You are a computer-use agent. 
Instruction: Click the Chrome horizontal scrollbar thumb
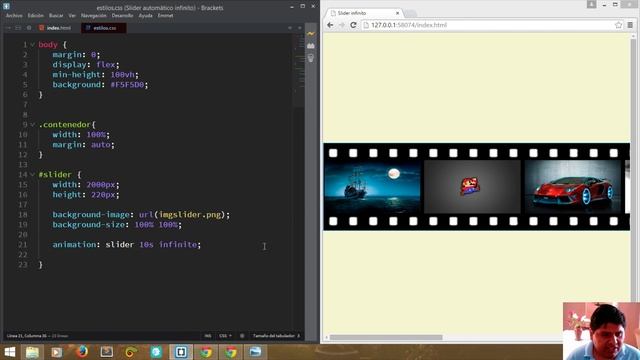click(x=386, y=338)
